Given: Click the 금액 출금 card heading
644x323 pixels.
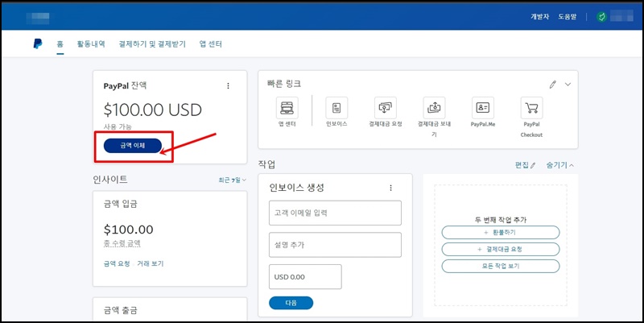Looking at the screenshot, I should point(120,310).
